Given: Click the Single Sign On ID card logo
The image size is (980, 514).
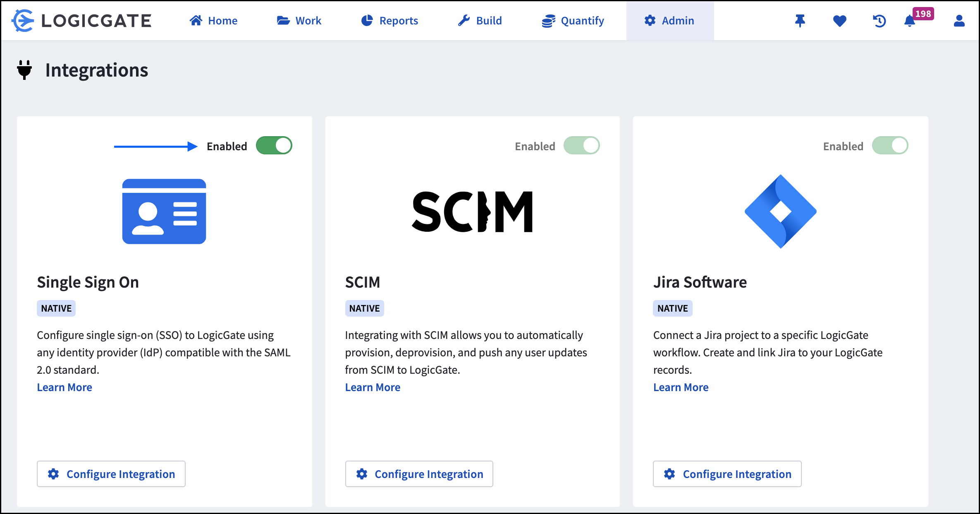Looking at the screenshot, I should pyautogui.click(x=164, y=211).
